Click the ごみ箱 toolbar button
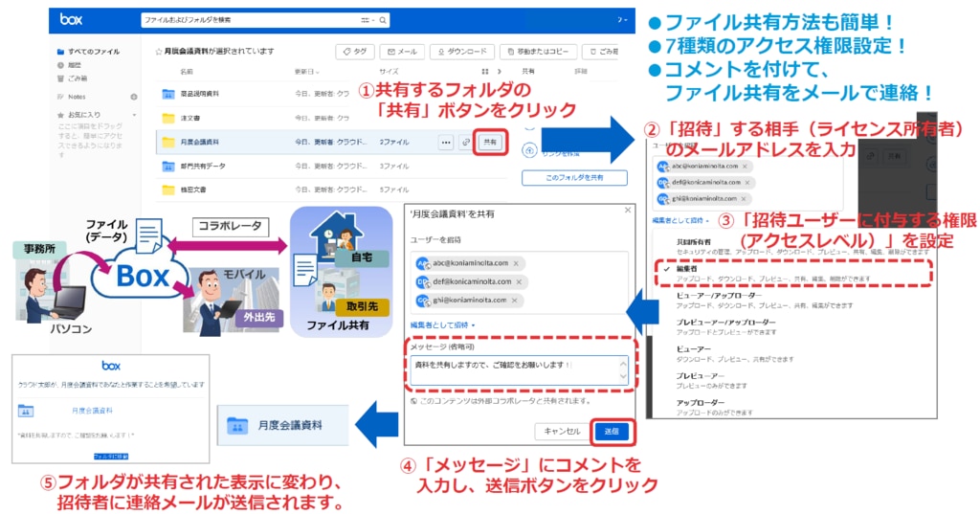This screenshot has height=514, width=980. (601, 52)
